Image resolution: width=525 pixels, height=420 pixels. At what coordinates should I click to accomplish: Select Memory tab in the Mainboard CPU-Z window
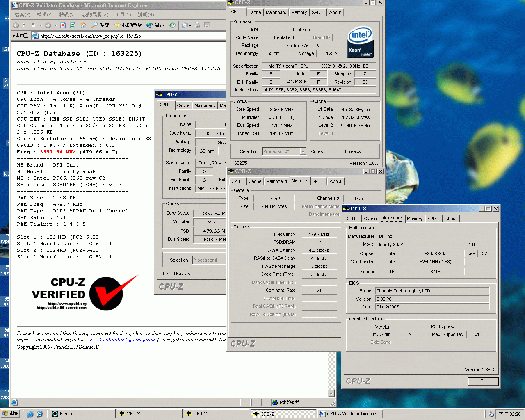(414, 219)
